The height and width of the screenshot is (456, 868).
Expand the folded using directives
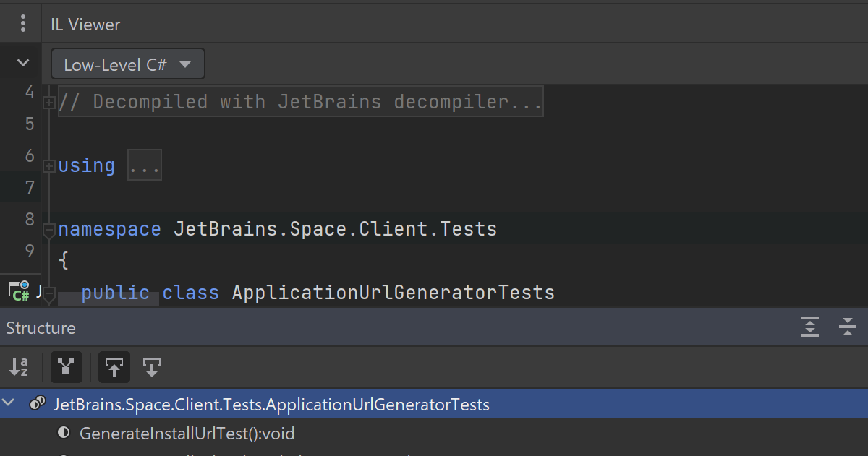[x=49, y=166]
